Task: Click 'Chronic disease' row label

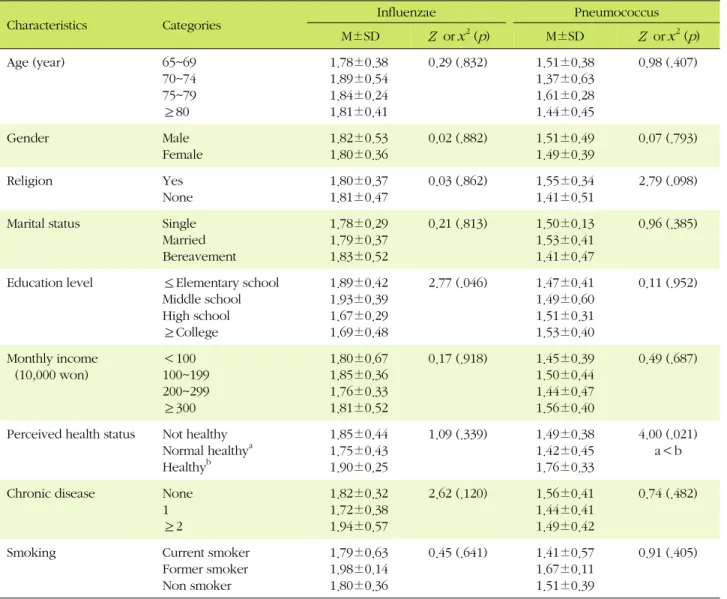Action: coord(51,493)
